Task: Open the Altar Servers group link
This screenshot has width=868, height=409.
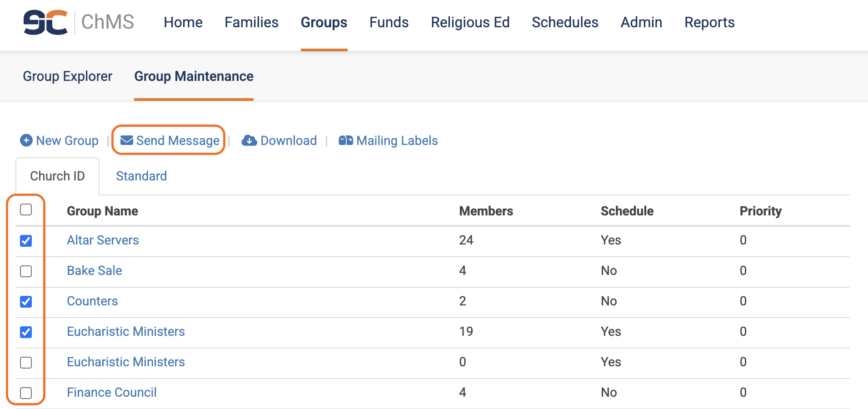Action: 103,240
